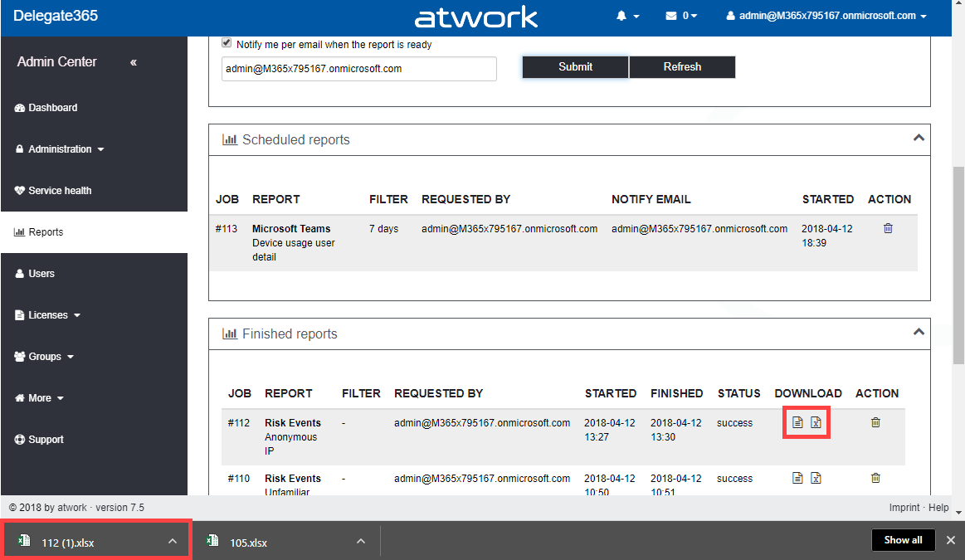
Task: Collapse the Scheduled reports panel
Action: (918, 138)
